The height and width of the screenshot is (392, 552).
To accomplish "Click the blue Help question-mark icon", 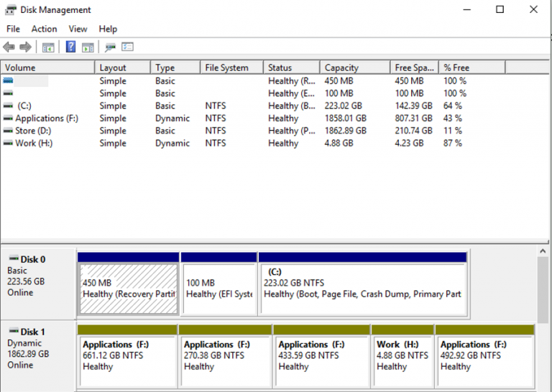I will [70, 47].
